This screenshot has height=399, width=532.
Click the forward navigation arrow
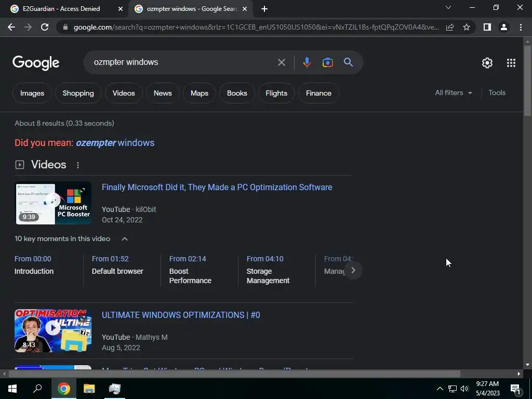point(28,27)
